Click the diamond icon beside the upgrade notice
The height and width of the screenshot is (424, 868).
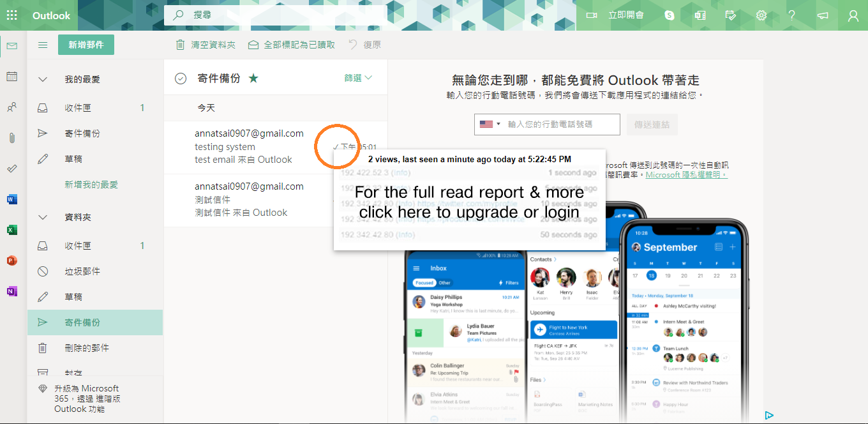[x=43, y=388]
